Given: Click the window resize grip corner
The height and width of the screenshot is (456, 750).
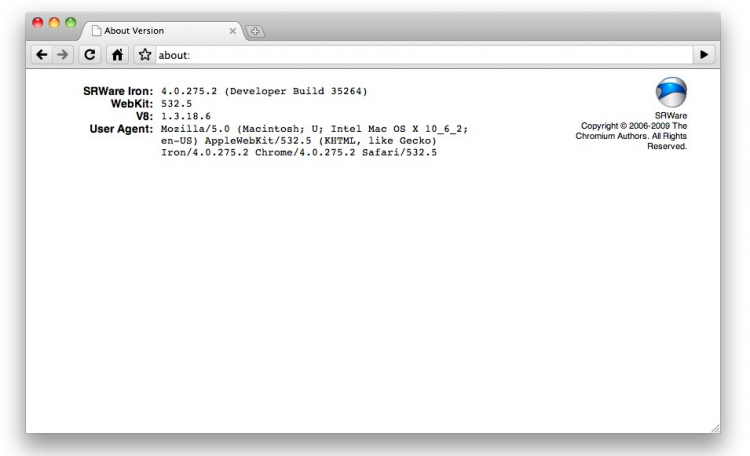Looking at the screenshot, I should pyautogui.click(x=714, y=427).
